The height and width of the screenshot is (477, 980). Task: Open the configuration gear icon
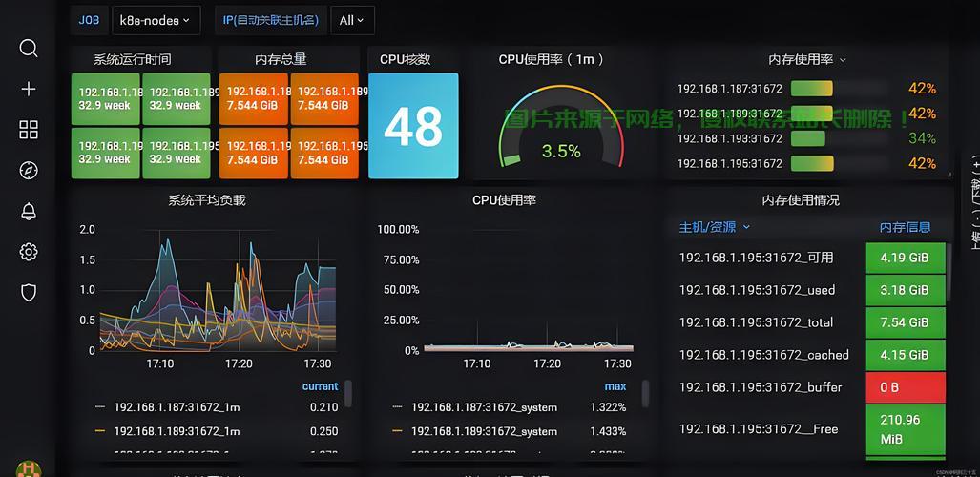tap(28, 252)
